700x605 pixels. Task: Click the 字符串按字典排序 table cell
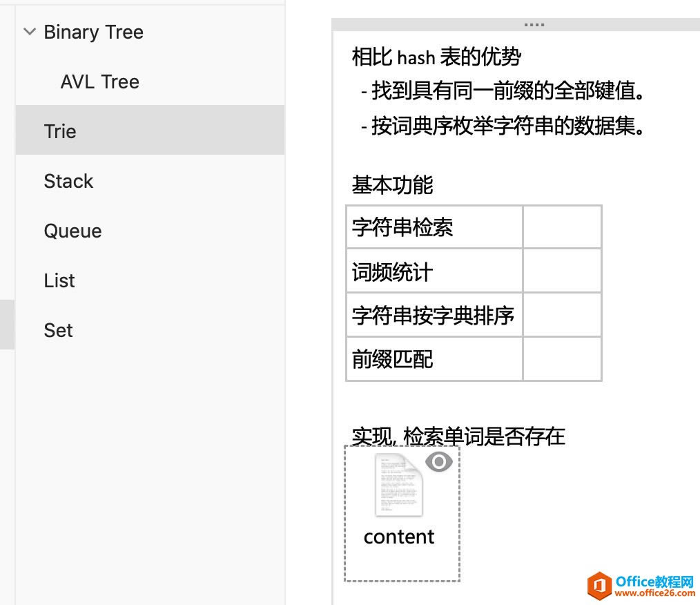click(434, 315)
